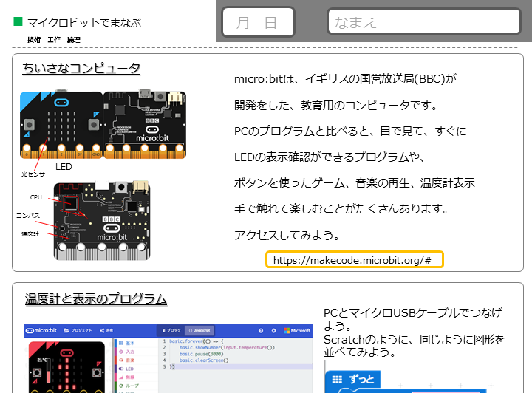
Task: Click the コンパス label
Action: click(28, 216)
